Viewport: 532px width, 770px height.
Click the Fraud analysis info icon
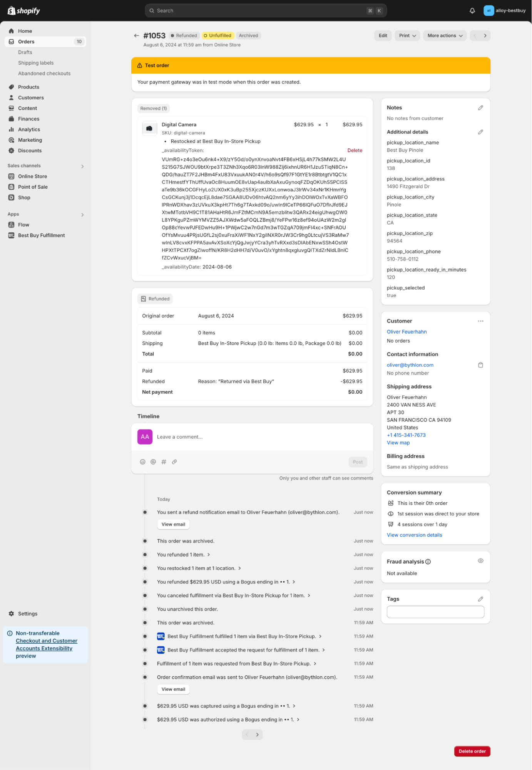click(x=428, y=562)
